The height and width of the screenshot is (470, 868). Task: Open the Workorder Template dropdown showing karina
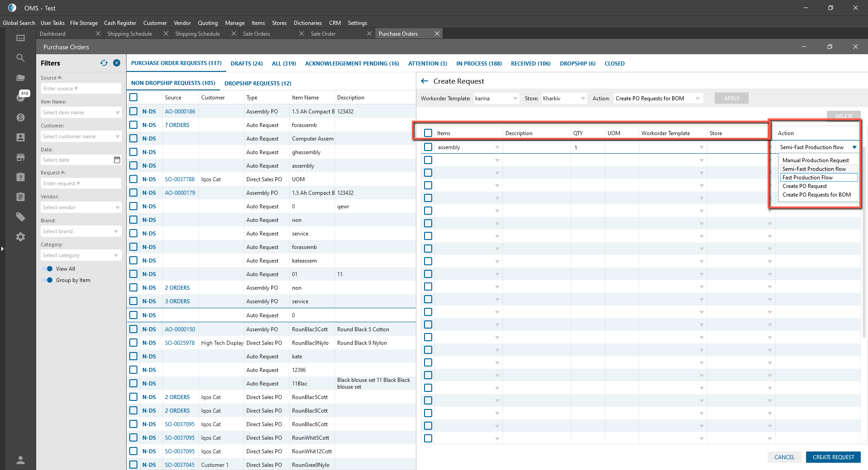pos(496,99)
